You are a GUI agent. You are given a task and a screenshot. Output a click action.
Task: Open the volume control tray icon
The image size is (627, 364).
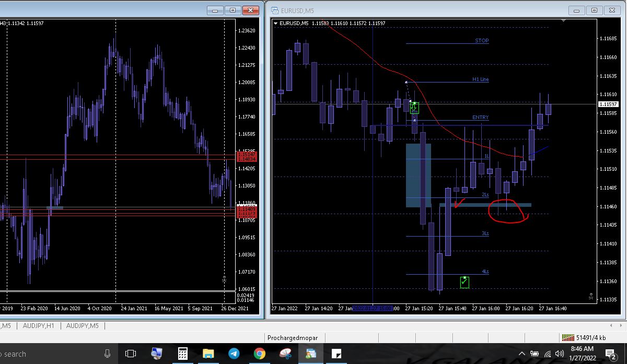coord(560,354)
